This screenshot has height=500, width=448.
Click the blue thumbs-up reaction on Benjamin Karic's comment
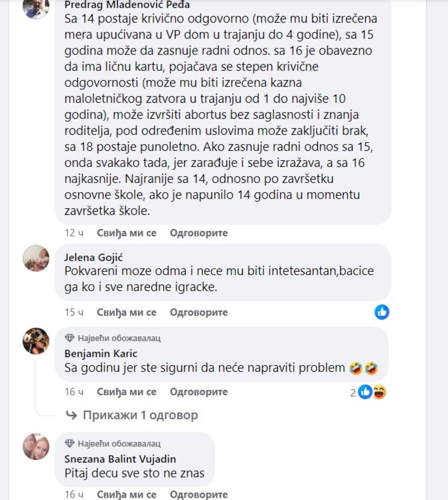(366, 392)
